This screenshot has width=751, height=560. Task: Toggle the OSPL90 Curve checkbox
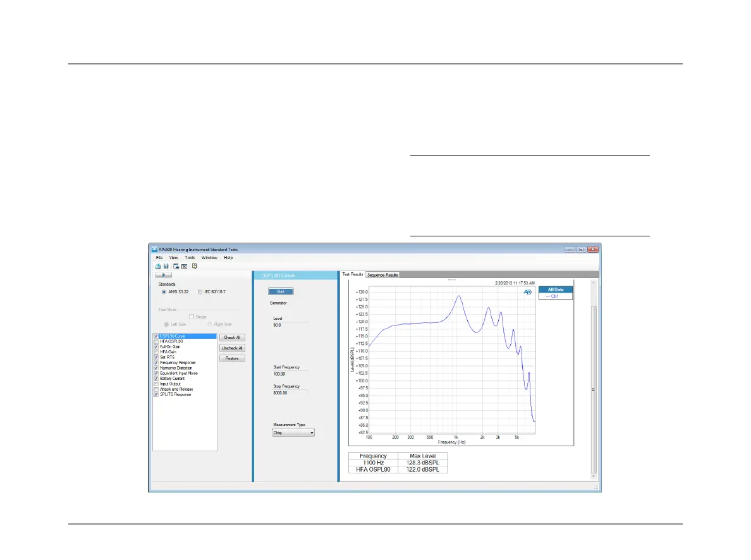[156, 336]
